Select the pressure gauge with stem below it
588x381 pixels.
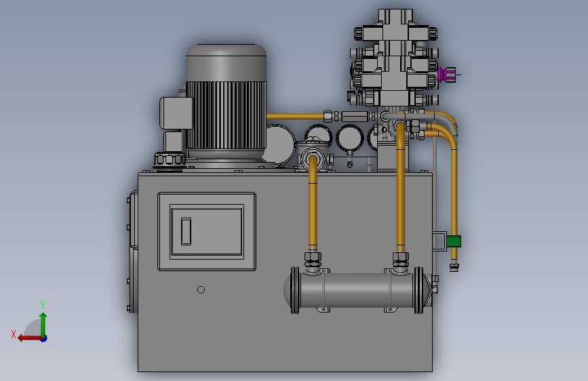tap(349, 138)
